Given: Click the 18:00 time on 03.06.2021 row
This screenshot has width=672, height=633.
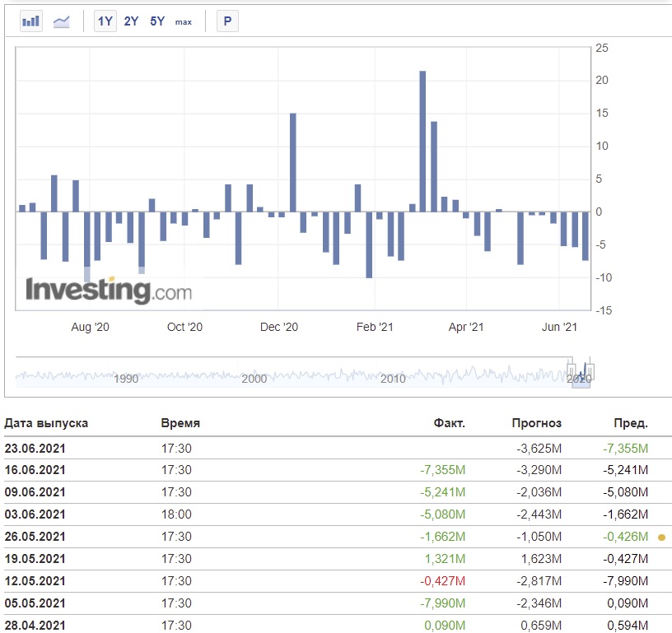Looking at the screenshot, I should (176, 514).
